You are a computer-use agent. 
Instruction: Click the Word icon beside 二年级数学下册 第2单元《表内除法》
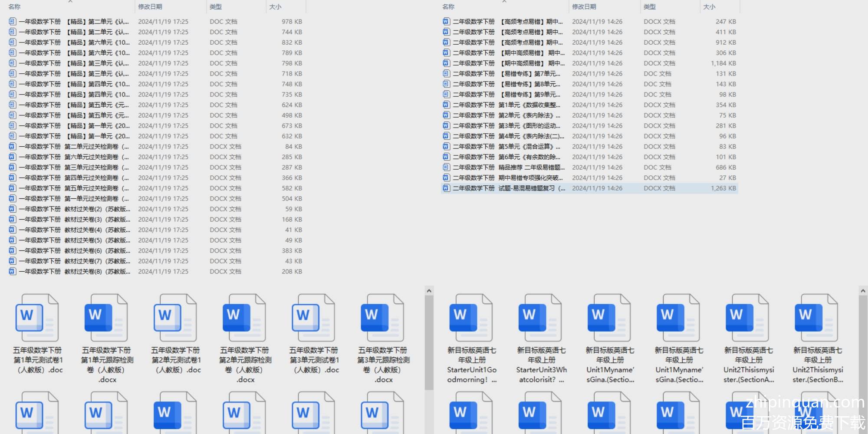[x=446, y=115]
